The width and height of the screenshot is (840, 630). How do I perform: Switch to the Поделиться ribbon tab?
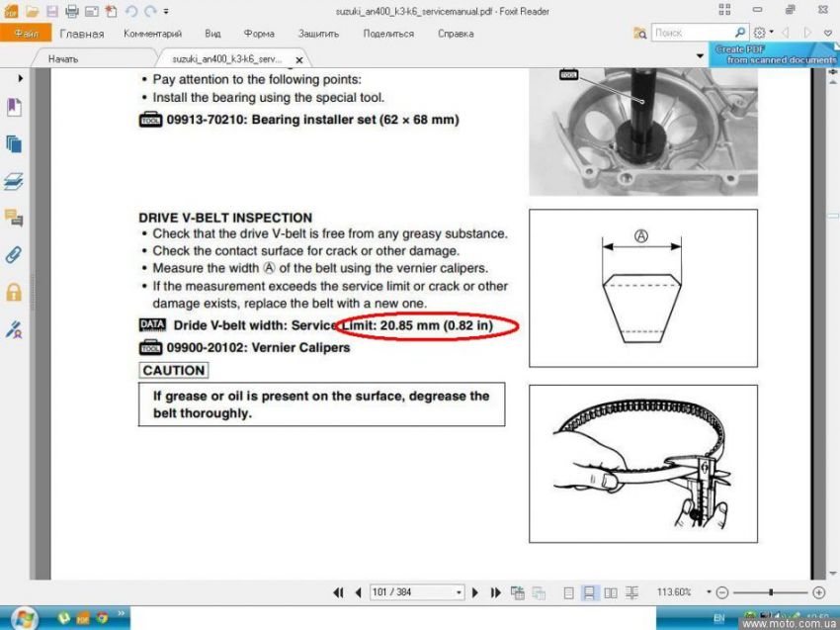[388, 34]
